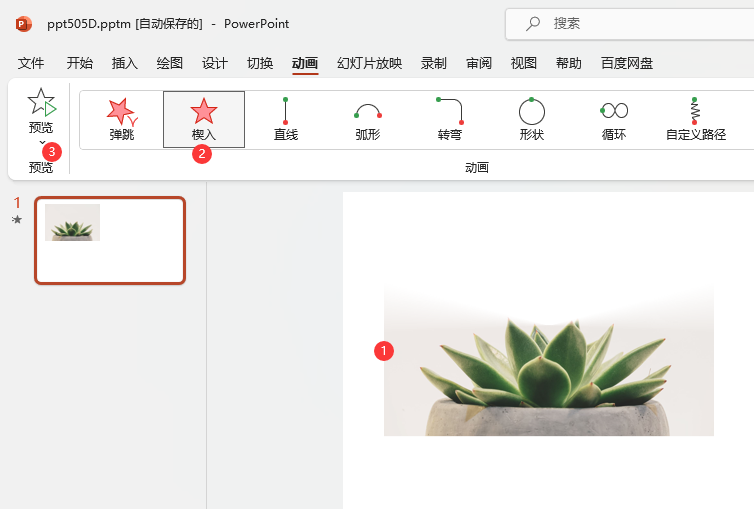Click the 搜索 search input field
754x509 pixels.
point(630,24)
